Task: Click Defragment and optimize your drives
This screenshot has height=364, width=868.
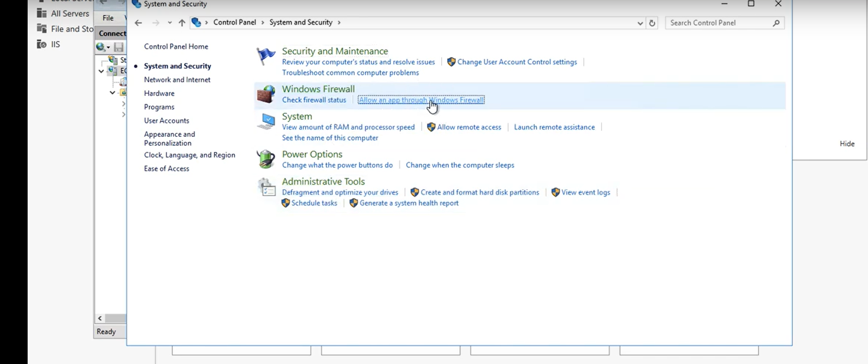Action: point(340,192)
